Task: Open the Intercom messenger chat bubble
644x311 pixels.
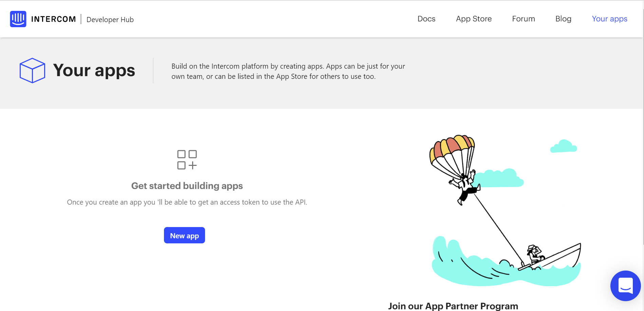Action: tap(625, 286)
